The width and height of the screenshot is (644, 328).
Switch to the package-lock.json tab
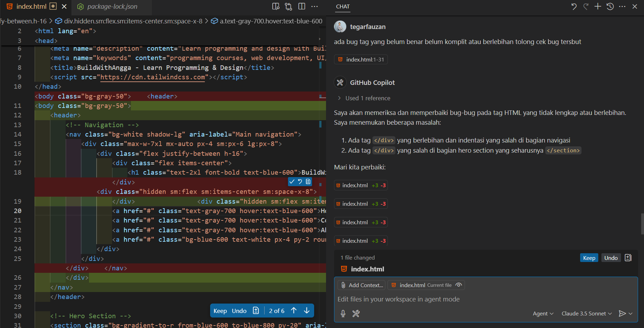112,6
